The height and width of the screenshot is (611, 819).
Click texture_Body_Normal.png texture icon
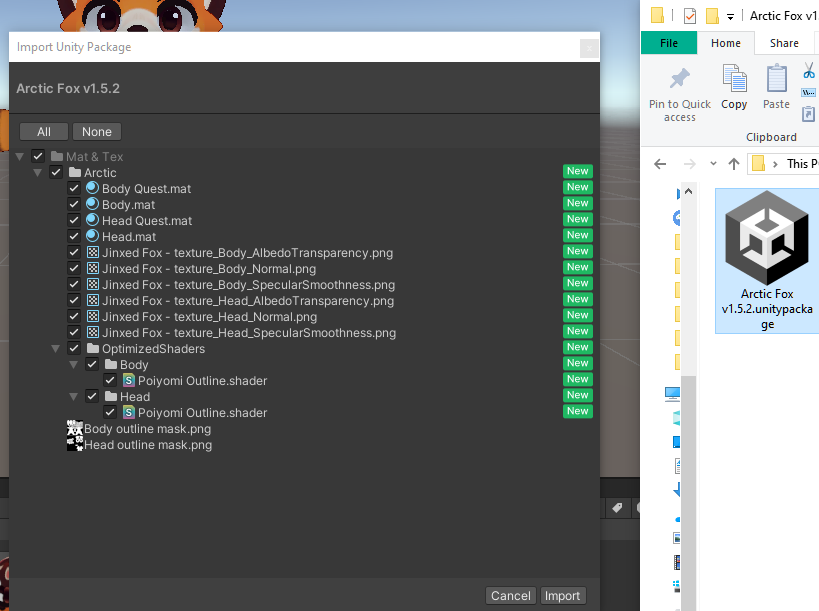92,268
